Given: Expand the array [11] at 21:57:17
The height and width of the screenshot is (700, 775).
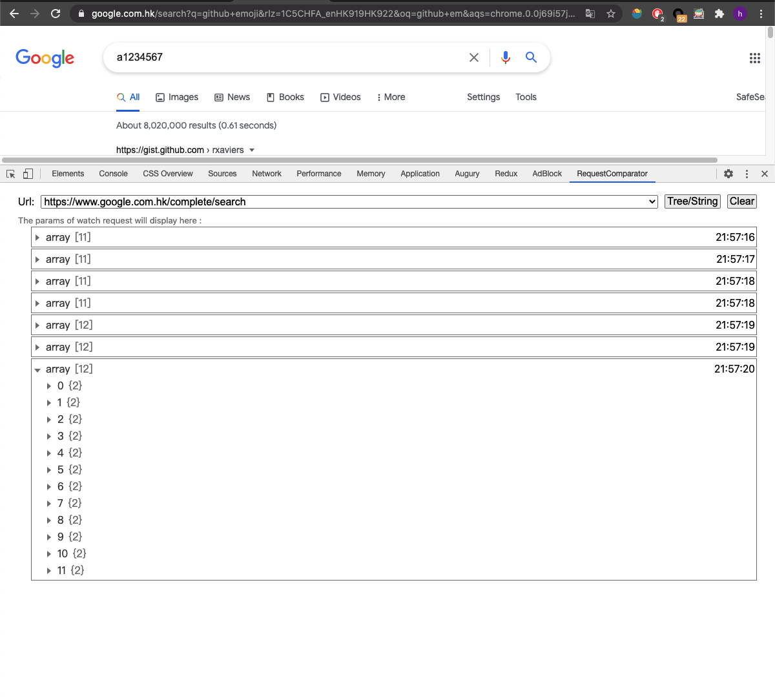Looking at the screenshot, I should (x=37, y=260).
